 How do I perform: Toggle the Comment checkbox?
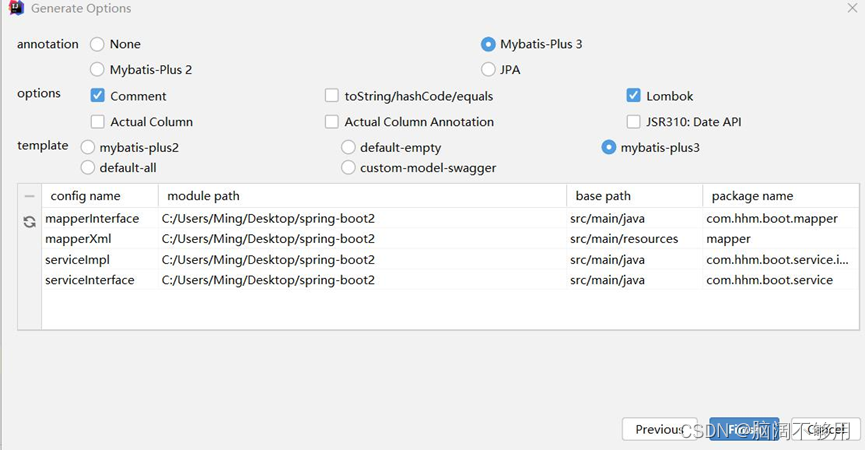coord(97,96)
